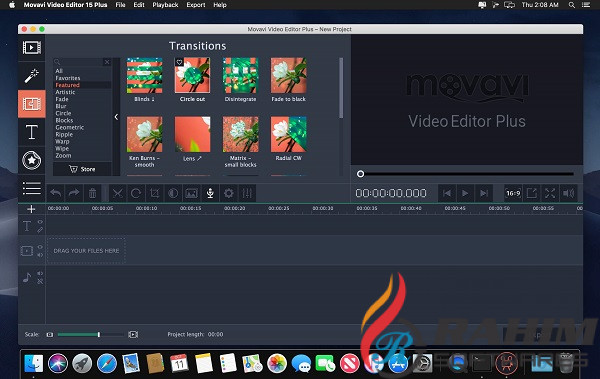Select the Zoom category
This screenshot has height=379, width=600.
63,156
